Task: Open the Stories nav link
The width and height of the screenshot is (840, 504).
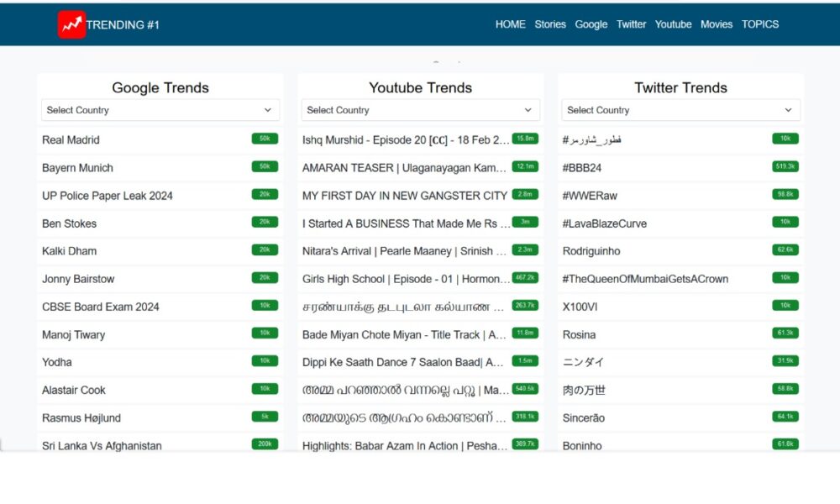Action: click(550, 24)
